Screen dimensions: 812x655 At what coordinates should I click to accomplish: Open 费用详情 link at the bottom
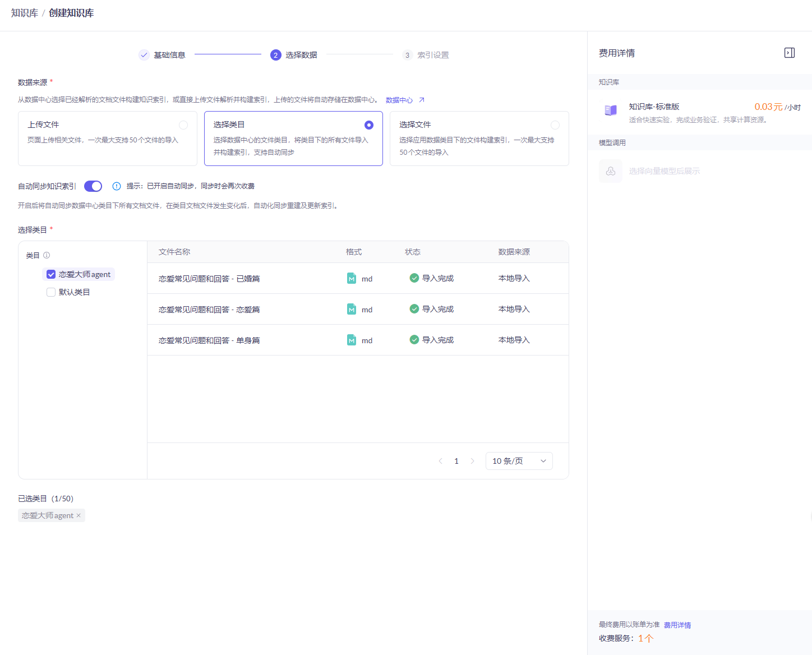(x=677, y=625)
